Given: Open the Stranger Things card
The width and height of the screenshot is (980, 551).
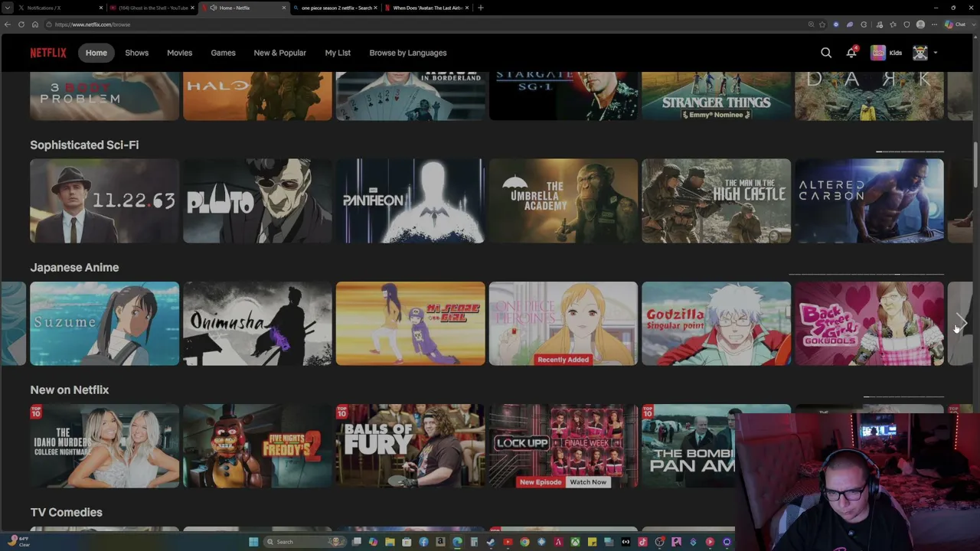Looking at the screenshot, I should click(x=717, y=96).
